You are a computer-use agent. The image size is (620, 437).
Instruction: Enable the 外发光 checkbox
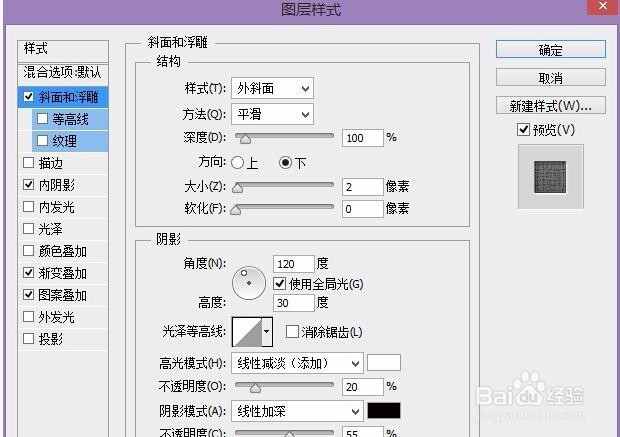[x=28, y=316]
